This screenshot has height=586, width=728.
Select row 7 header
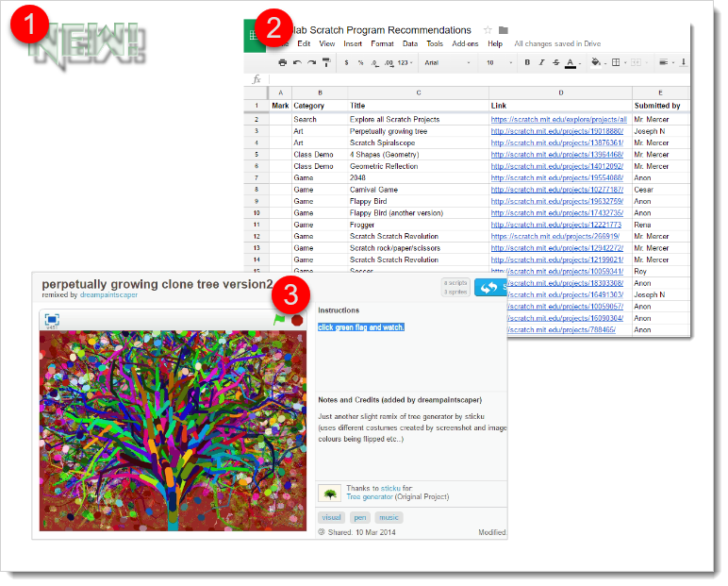click(256, 178)
